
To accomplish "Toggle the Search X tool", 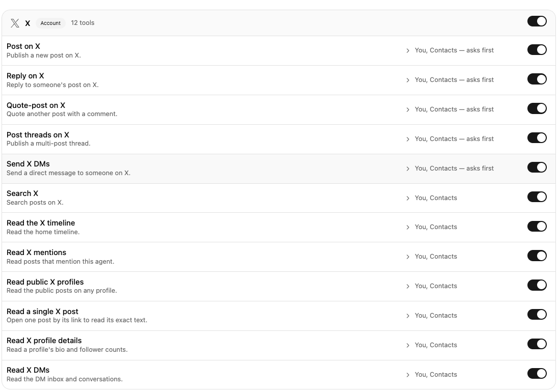I will [x=537, y=197].
